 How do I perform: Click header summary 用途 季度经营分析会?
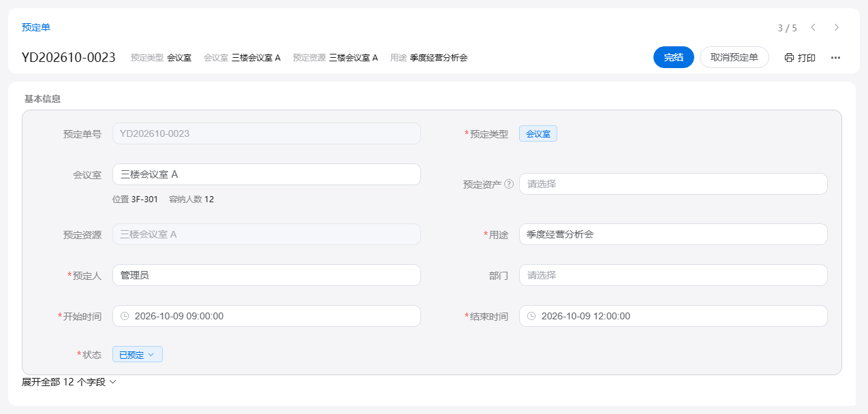point(429,58)
